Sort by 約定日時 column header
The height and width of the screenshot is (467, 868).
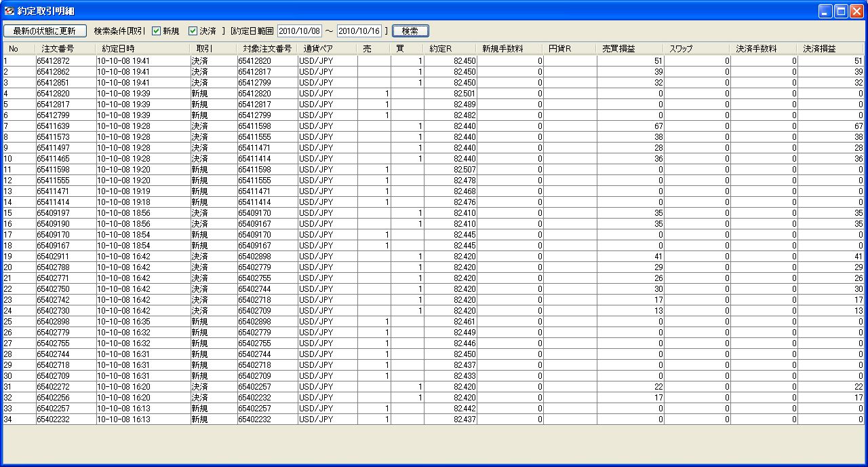pos(143,49)
